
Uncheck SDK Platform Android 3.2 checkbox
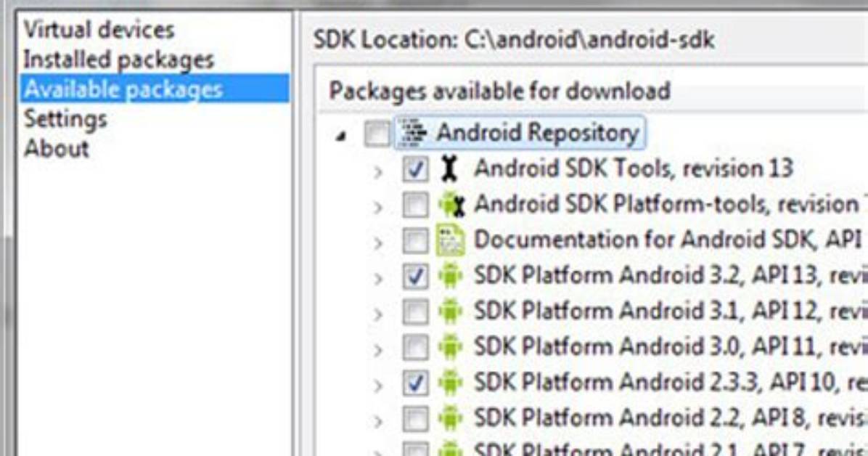[x=415, y=276]
